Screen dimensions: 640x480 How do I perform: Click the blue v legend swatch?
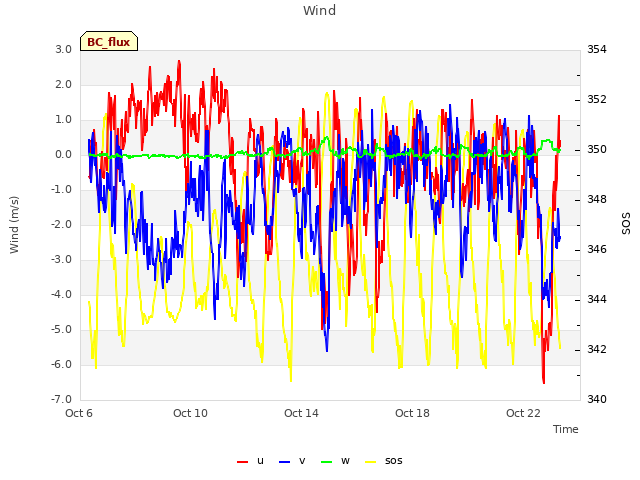(x=284, y=462)
